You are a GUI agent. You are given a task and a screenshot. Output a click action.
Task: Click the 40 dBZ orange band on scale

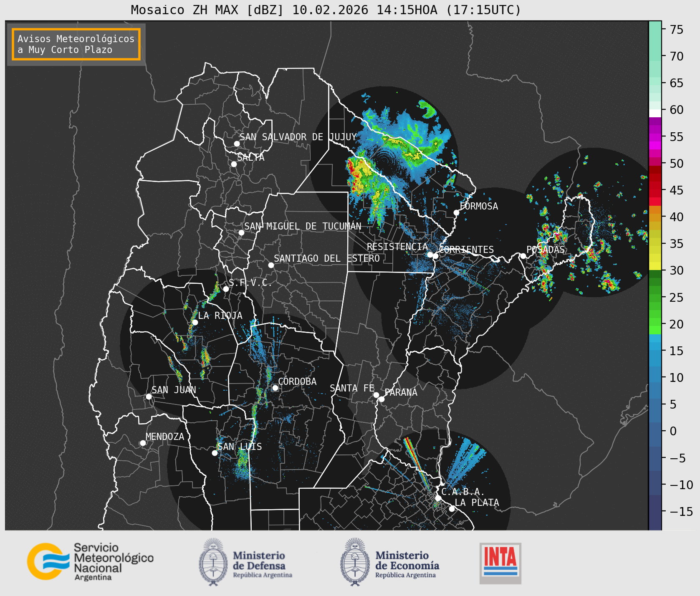coord(655,217)
